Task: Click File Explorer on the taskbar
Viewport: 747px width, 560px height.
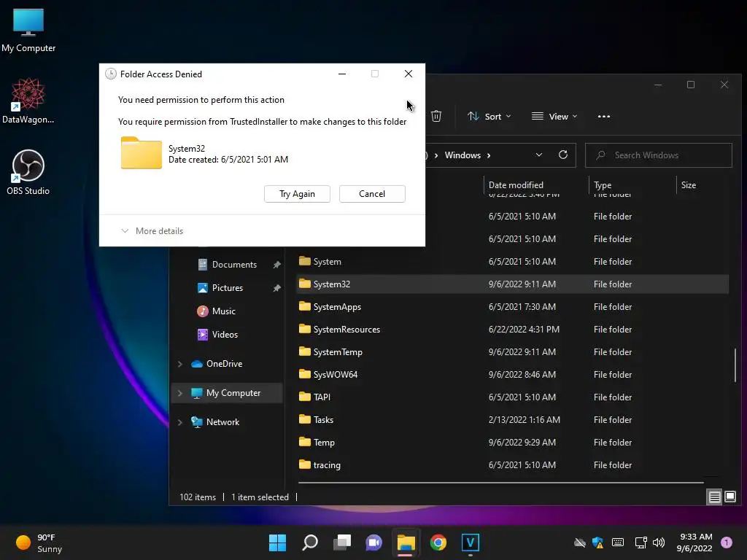Action: [x=406, y=542]
